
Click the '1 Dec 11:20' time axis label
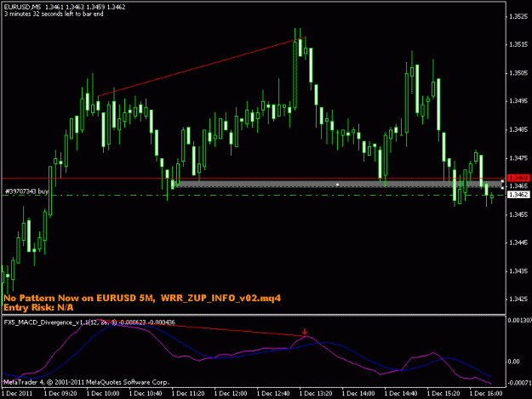pos(188,393)
